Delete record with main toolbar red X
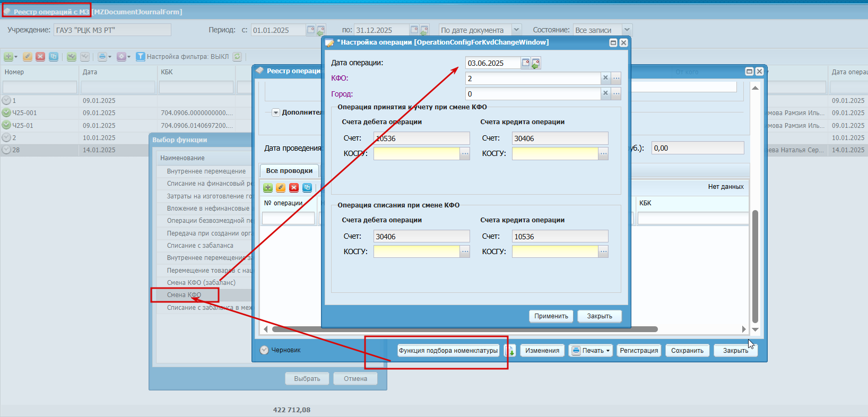Screen dimensions: 868x417 click(x=40, y=57)
